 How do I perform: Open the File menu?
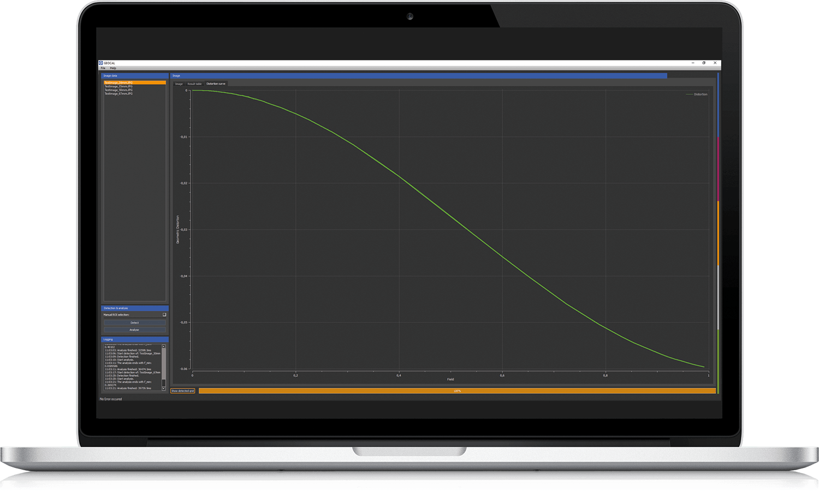click(x=103, y=68)
